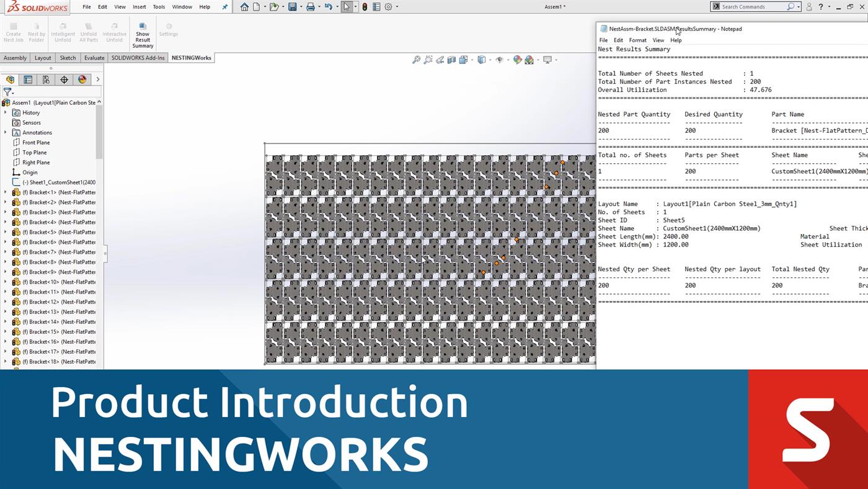The width and height of the screenshot is (868, 489).
Task: Switch to the NESTINGWorks tab
Action: click(x=190, y=57)
